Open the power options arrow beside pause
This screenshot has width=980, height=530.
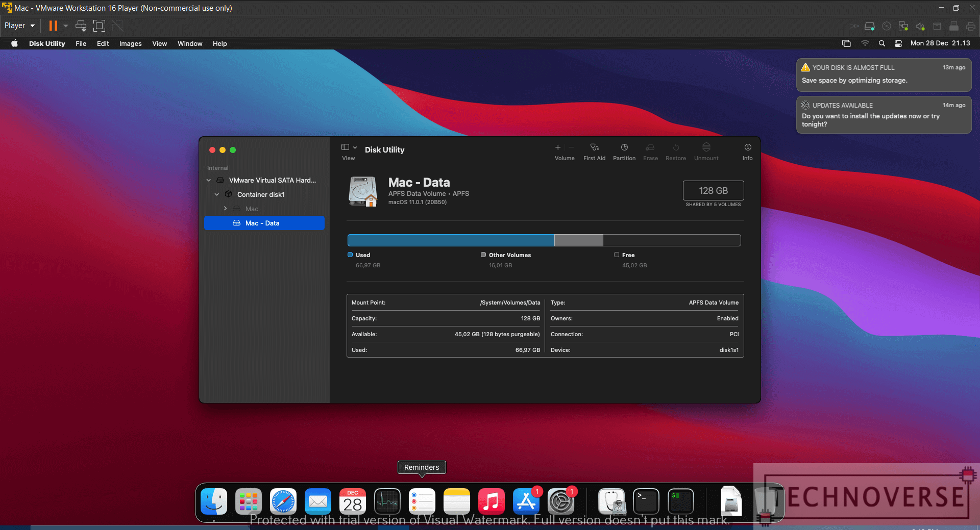pos(66,26)
